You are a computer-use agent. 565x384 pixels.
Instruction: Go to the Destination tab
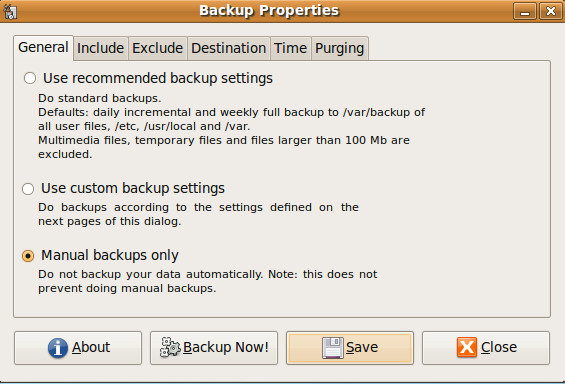click(x=228, y=48)
